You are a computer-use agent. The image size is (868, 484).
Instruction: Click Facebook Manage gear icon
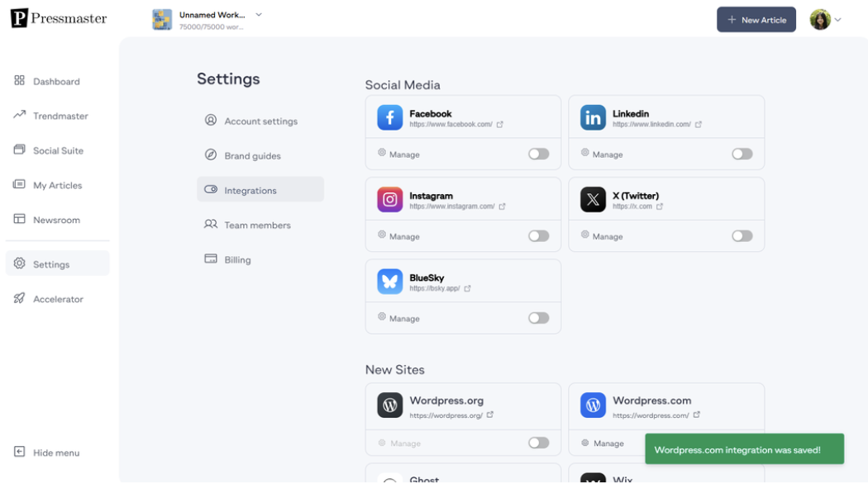point(382,153)
